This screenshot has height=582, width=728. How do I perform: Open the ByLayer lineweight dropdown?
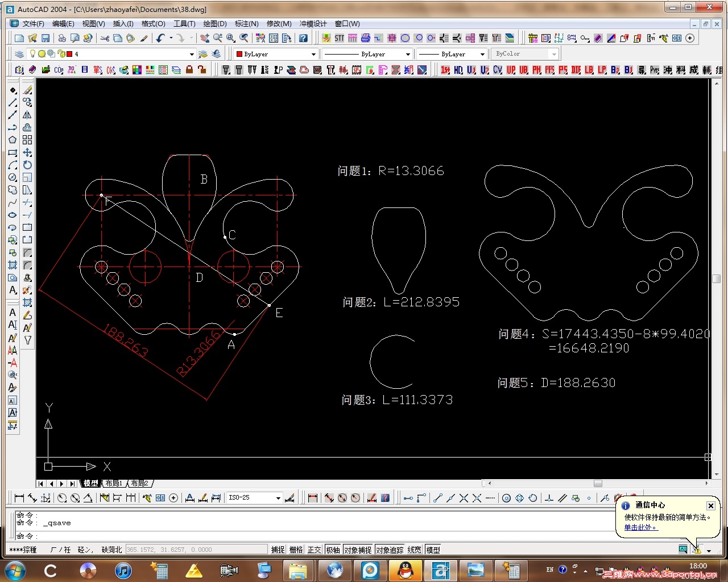coord(482,54)
